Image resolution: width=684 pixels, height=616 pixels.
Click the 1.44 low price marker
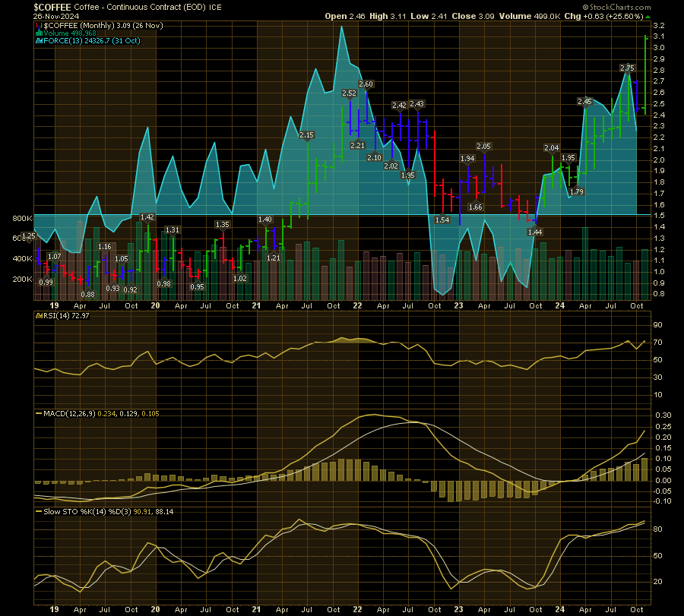(x=534, y=231)
